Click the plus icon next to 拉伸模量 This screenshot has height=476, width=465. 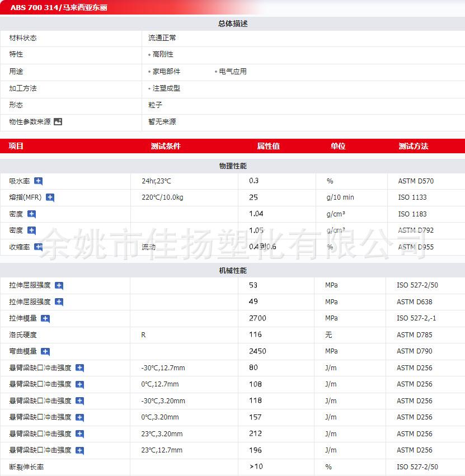pos(45,319)
